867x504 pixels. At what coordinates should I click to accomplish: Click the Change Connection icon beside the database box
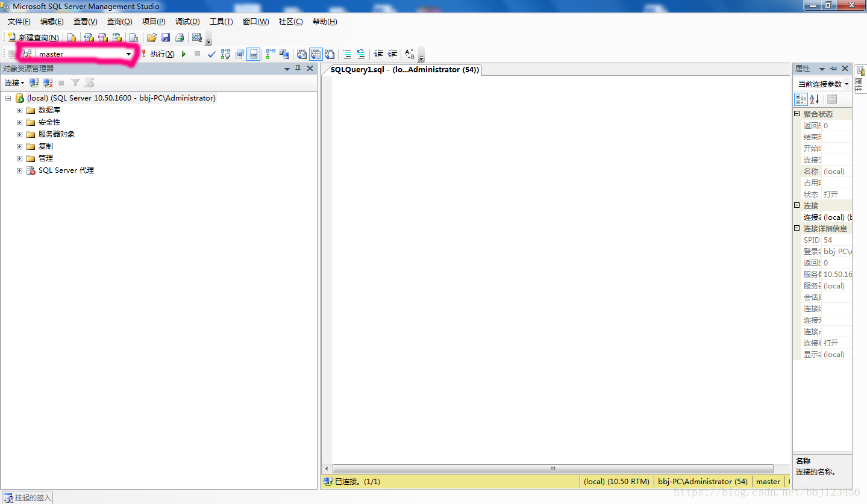coord(26,54)
